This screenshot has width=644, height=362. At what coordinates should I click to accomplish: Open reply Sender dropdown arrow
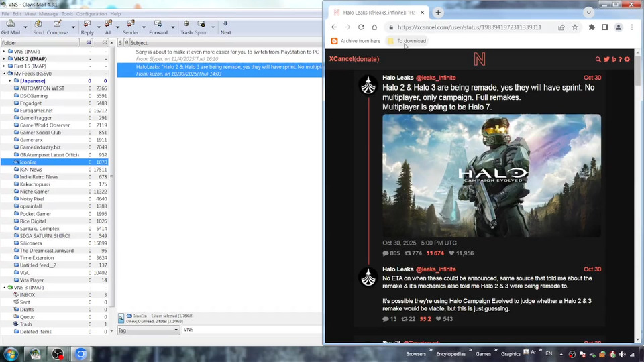coord(144,27)
